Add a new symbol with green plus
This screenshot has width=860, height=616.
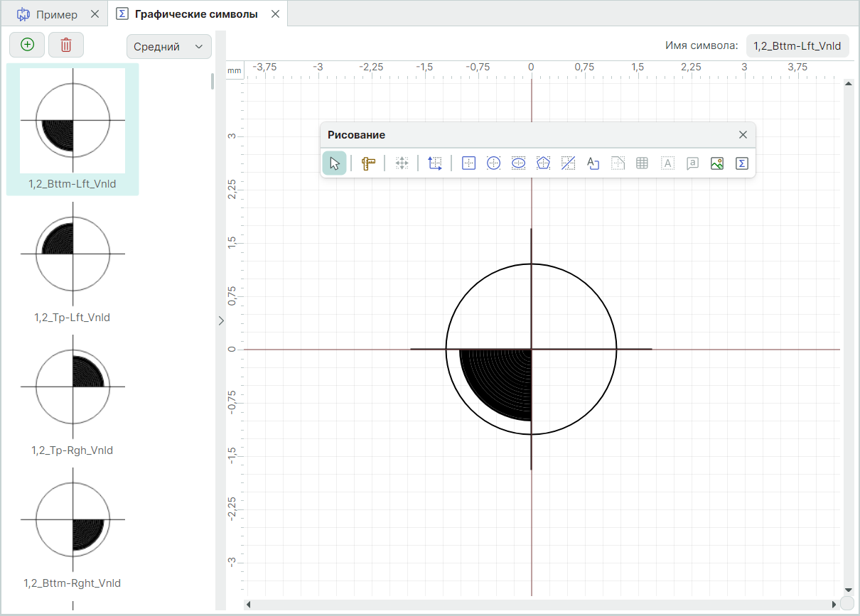tap(27, 45)
